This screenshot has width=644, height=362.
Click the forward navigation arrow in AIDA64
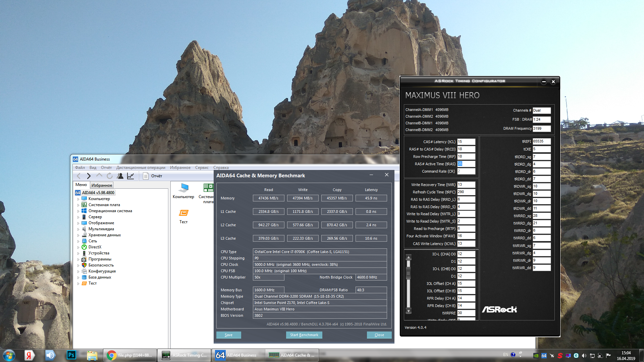89,176
